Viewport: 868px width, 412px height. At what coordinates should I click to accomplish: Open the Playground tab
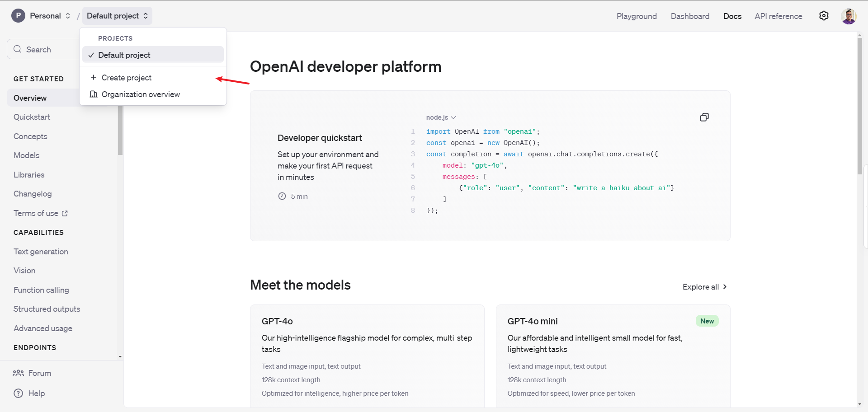pyautogui.click(x=636, y=16)
